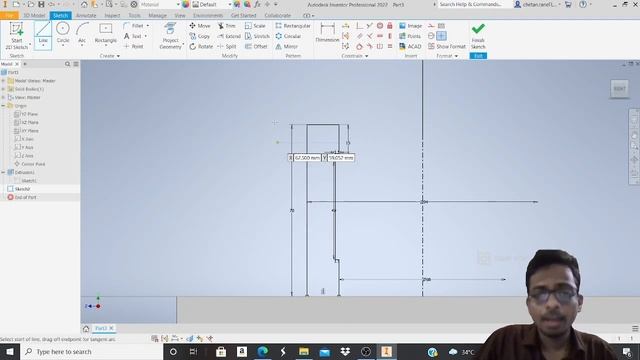
Task: Activate the Extend command
Action: click(229, 36)
